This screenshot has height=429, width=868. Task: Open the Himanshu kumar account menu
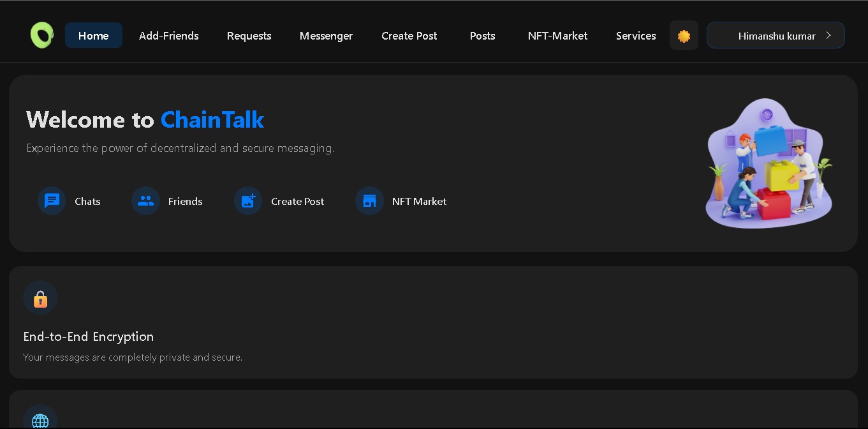tap(776, 36)
